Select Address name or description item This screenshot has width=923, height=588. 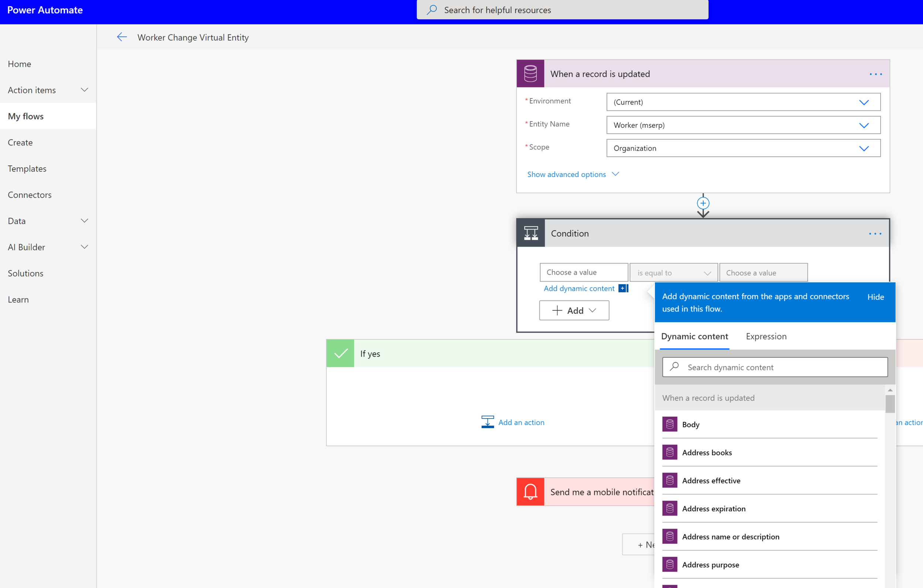click(x=770, y=536)
